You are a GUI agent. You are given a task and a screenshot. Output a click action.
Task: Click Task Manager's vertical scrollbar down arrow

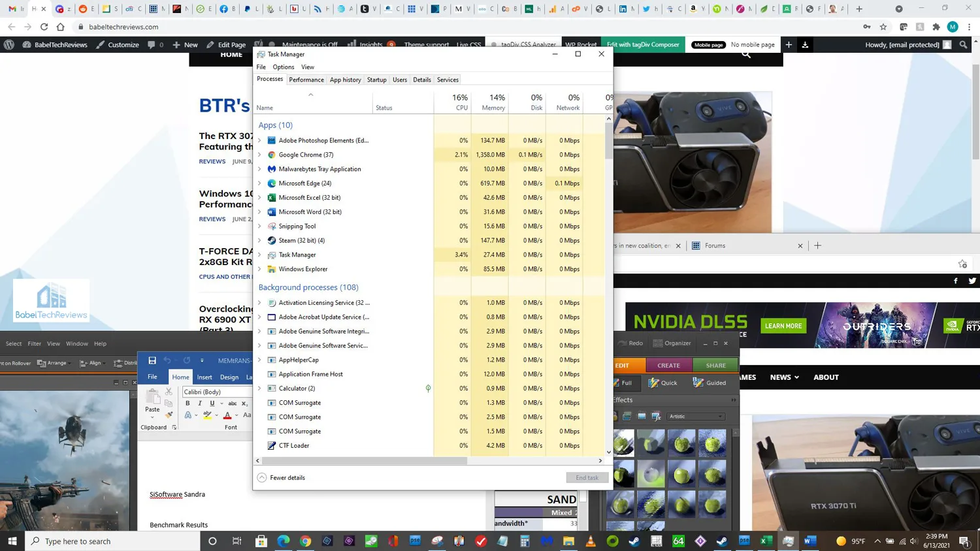(x=609, y=452)
